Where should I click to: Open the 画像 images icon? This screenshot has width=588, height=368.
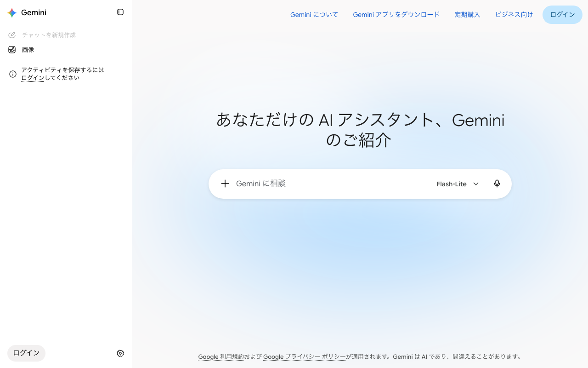coord(12,50)
